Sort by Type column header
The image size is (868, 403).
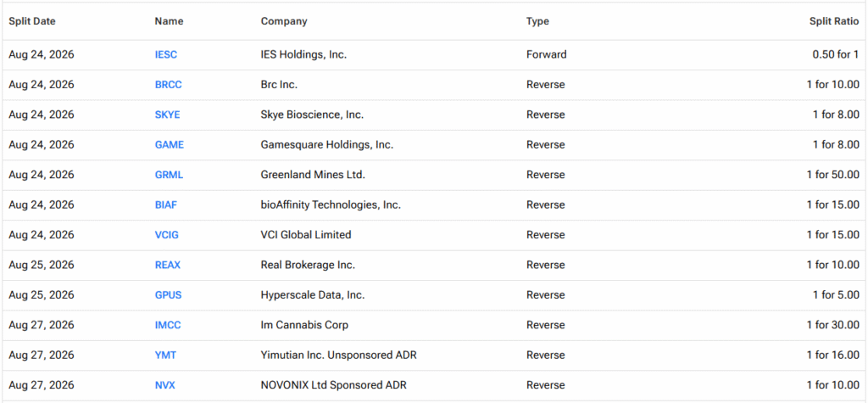click(x=537, y=21)
